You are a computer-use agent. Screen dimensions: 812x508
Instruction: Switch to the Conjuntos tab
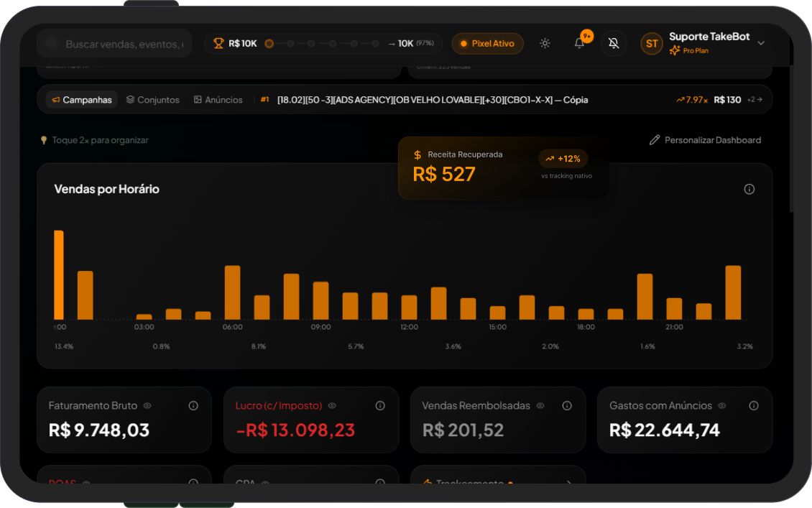152,100
